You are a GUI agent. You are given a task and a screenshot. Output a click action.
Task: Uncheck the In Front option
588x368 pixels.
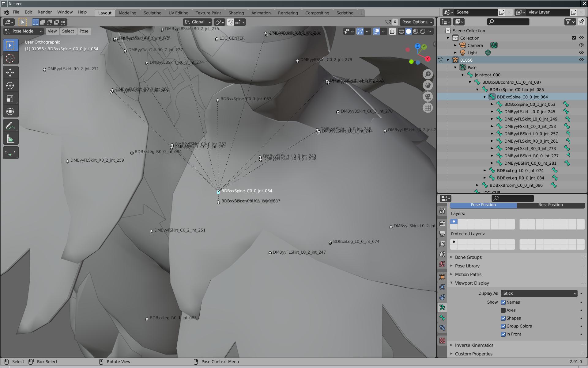503,334
